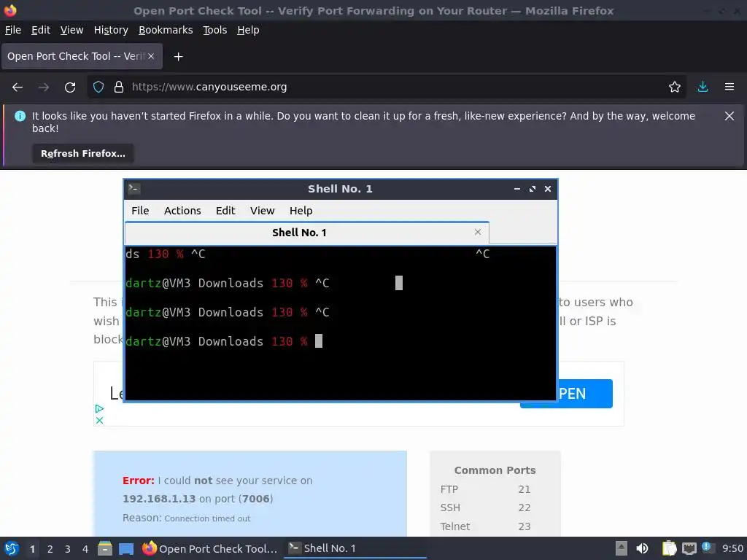Screen dimensions: 747x560
Task: Click show desktop icon in taskbar
Action: coord(125,548)
